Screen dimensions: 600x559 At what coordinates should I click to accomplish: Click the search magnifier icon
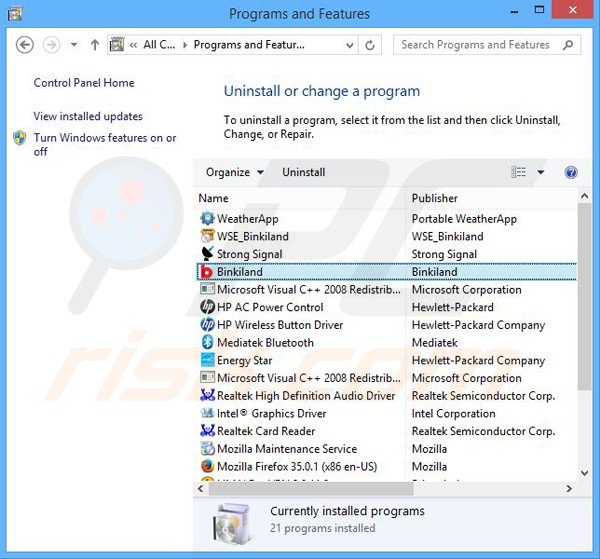(568, 45)
